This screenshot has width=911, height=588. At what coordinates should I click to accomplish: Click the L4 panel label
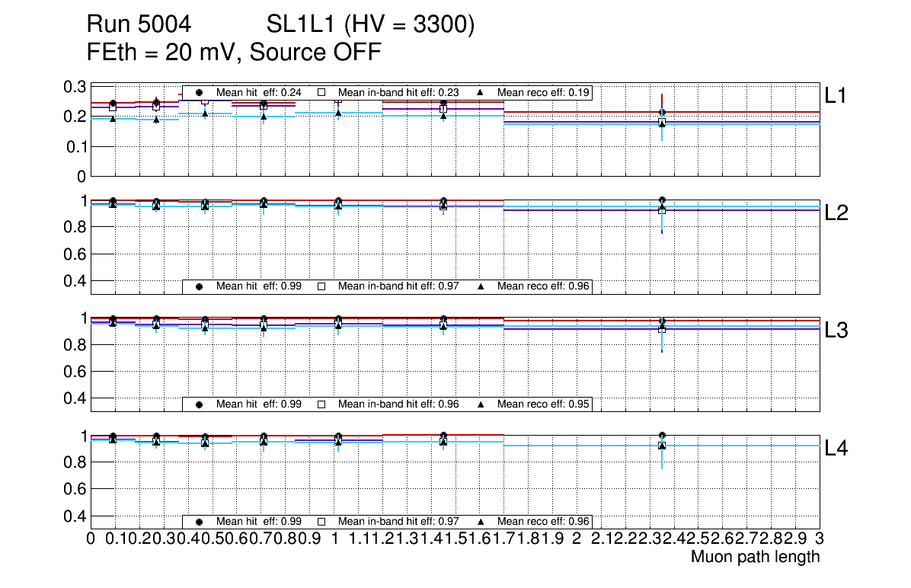(x=836, y=449)
